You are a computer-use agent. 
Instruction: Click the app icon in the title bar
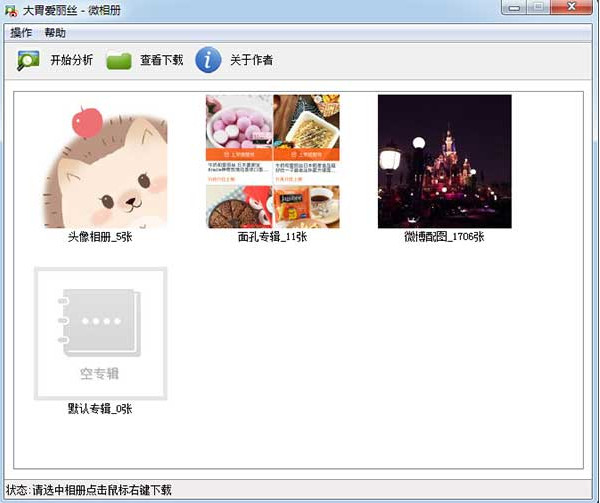[11, 10]
